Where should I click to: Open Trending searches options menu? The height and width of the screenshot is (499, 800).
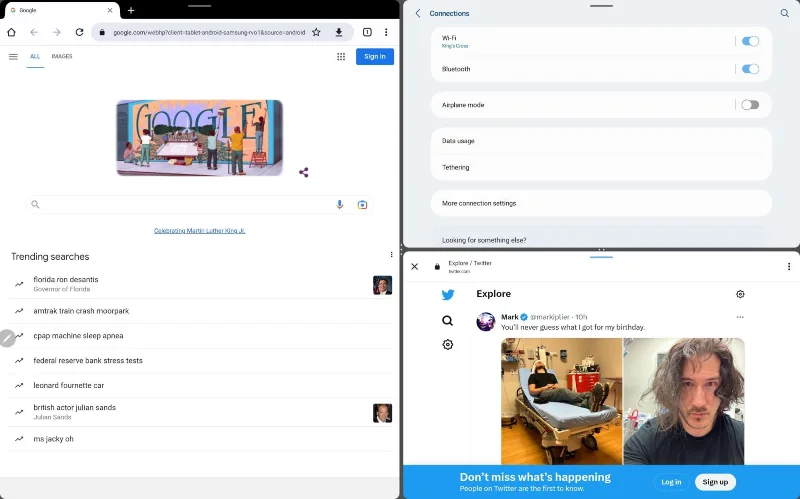coord(391,255)
